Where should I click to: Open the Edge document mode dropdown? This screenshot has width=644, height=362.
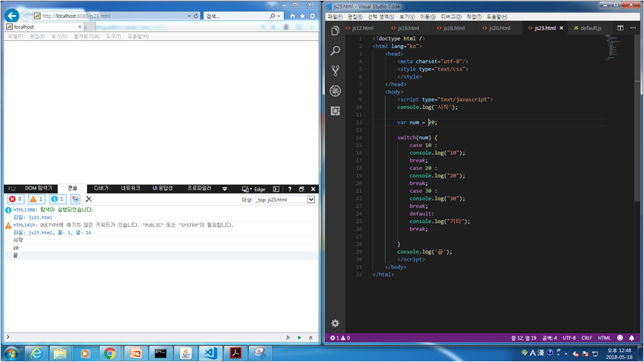(x=254, y=189)
